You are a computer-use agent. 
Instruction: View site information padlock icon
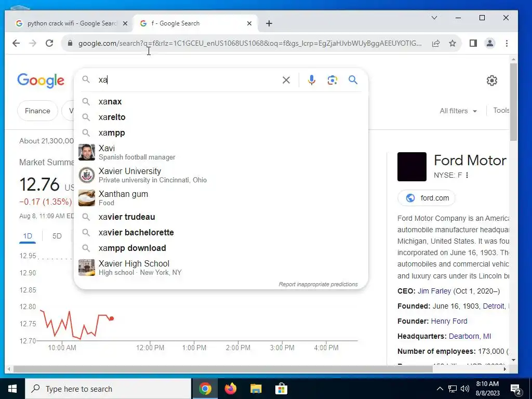(x=70, y=44)
